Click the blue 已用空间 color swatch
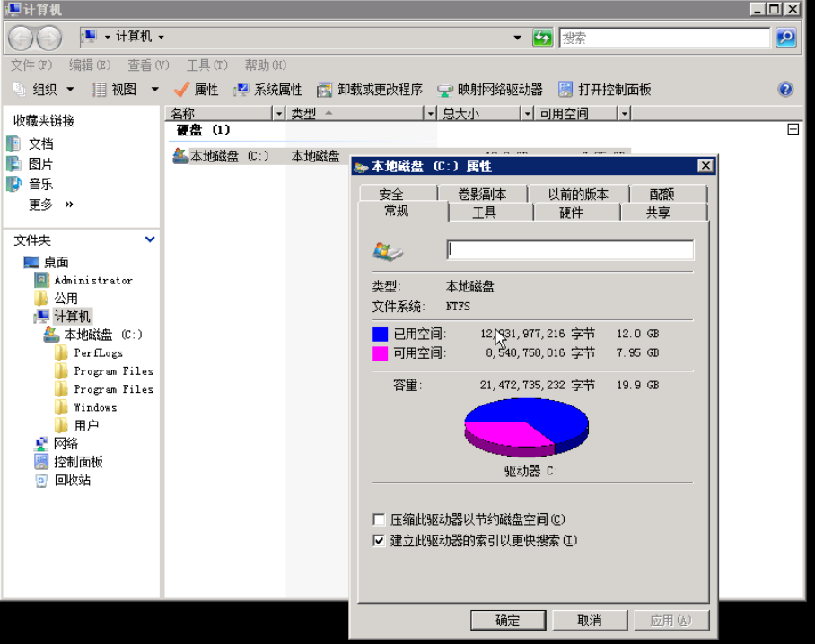This screenshot has width=815, height=644. click(x=380, y=334)
